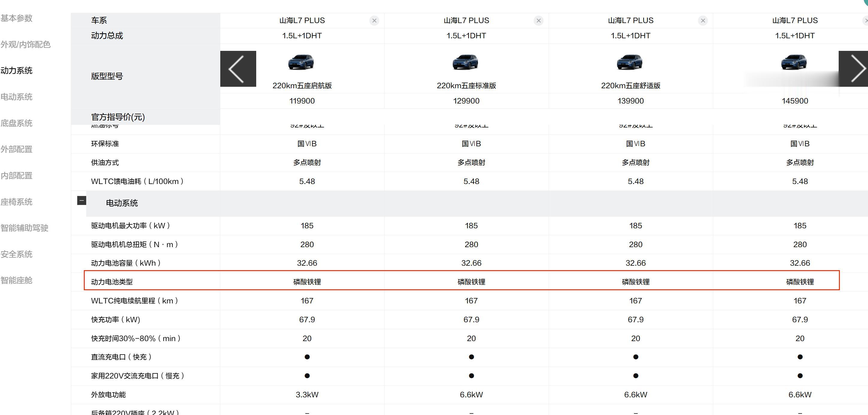
Task: Collapse the 电动系统 section with the minus icon
Action: [x=81, y=200]
